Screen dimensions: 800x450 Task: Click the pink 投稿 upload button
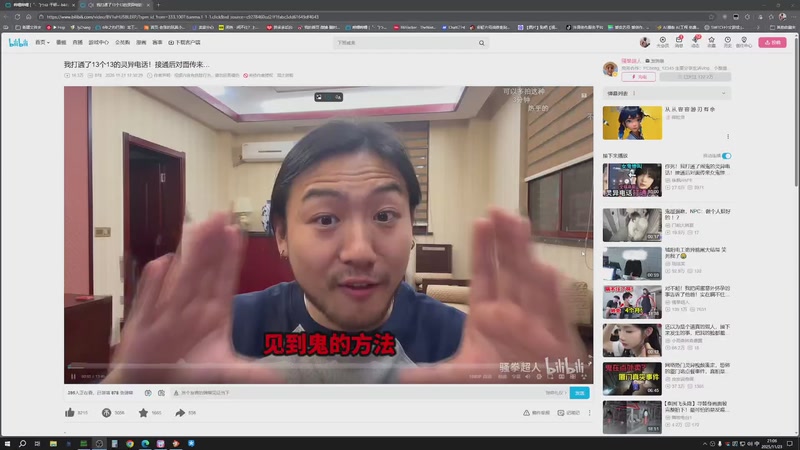point(772,42)
